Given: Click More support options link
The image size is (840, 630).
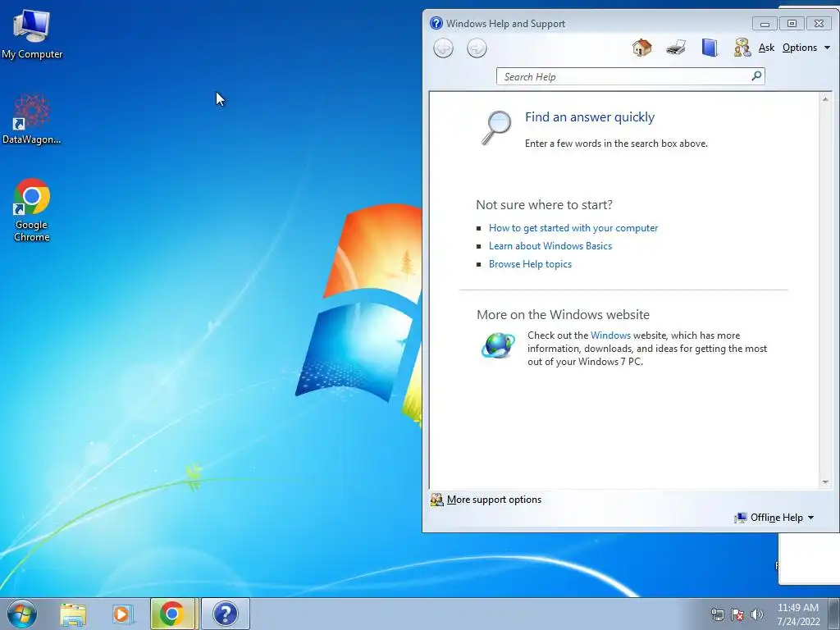Looking at the screenshot, I should tap(494, 500).
